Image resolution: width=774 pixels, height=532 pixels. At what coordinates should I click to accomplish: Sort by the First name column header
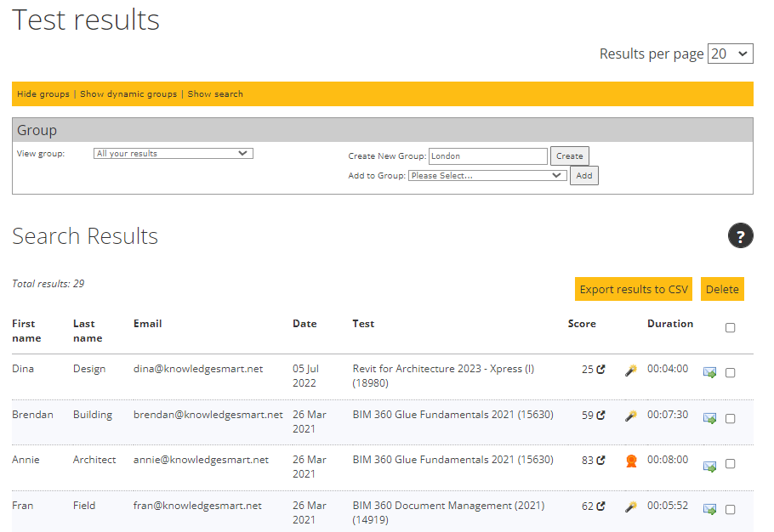tap(26, 331)
